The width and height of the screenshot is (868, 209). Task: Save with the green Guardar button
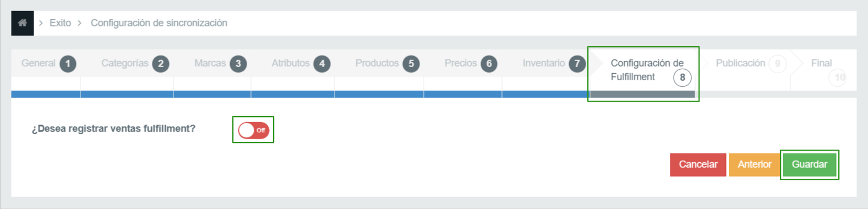(810, 164)
